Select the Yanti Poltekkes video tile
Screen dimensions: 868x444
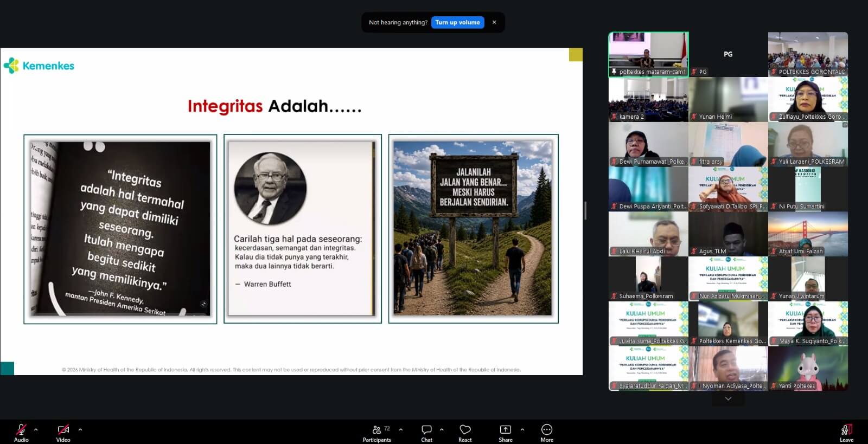click(x=808, y=369)
